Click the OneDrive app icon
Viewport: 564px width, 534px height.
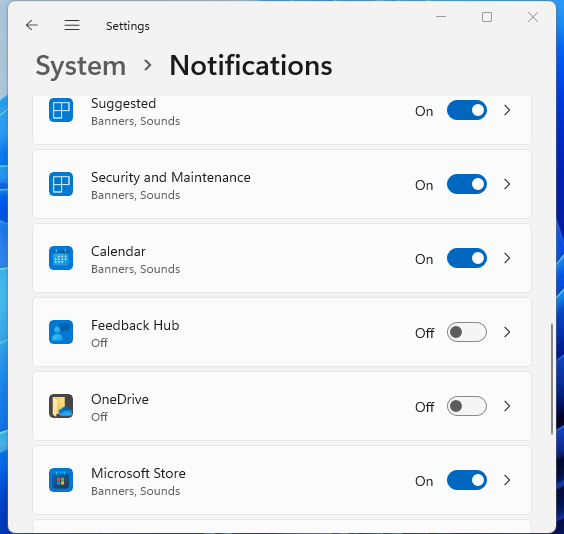tap(61, 406)
